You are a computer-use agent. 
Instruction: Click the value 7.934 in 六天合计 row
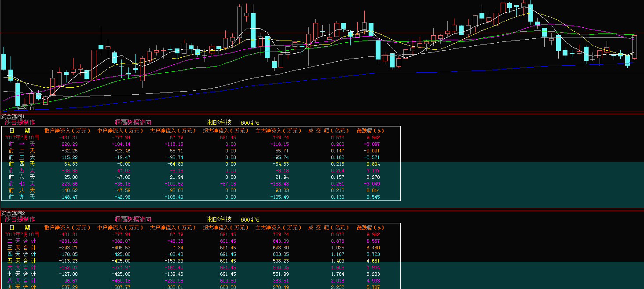point(373,267)
